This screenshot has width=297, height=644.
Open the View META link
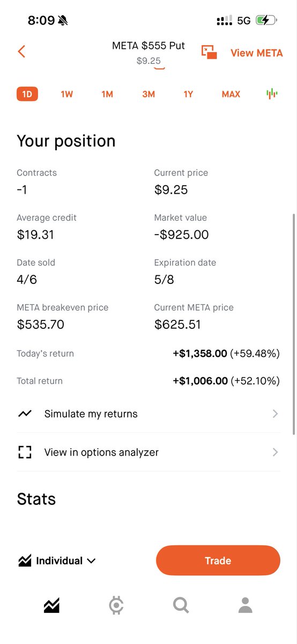[x=256, y=53]
